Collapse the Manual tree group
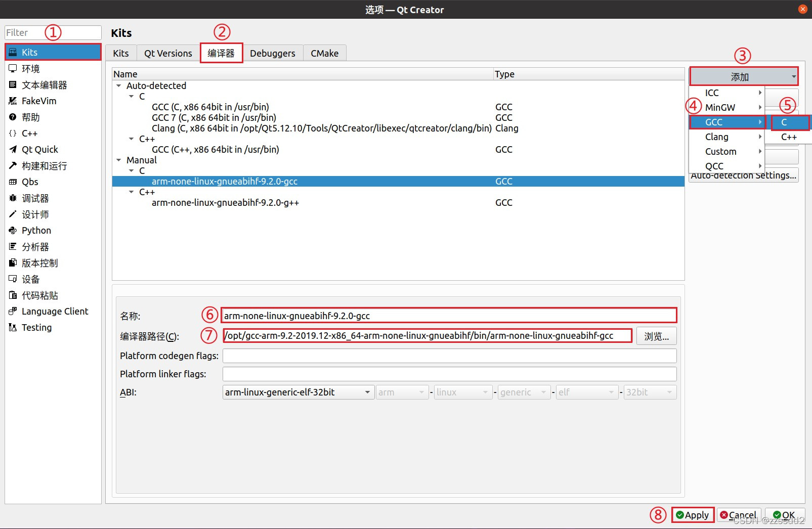The height and width of the screenshot is (529, 812). click(119, 160)
